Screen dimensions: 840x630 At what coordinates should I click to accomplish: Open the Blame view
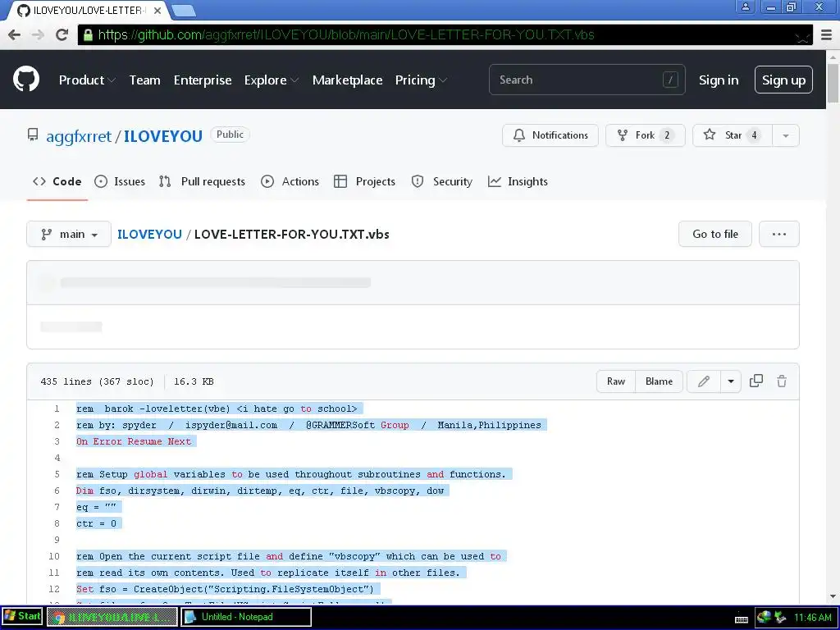pos(659,381)
